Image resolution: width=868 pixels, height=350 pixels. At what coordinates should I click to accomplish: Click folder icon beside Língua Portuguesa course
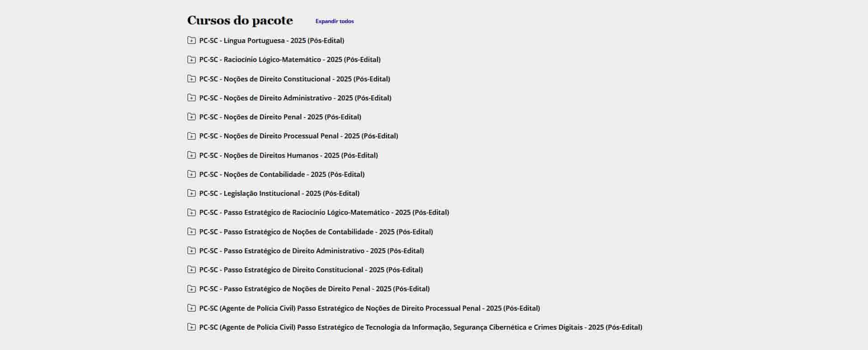point(192,40)
